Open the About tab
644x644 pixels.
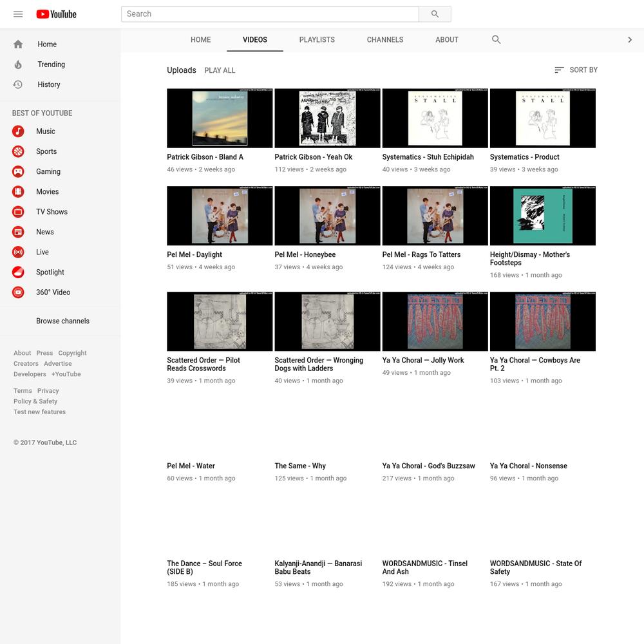[x=446, y=39]
